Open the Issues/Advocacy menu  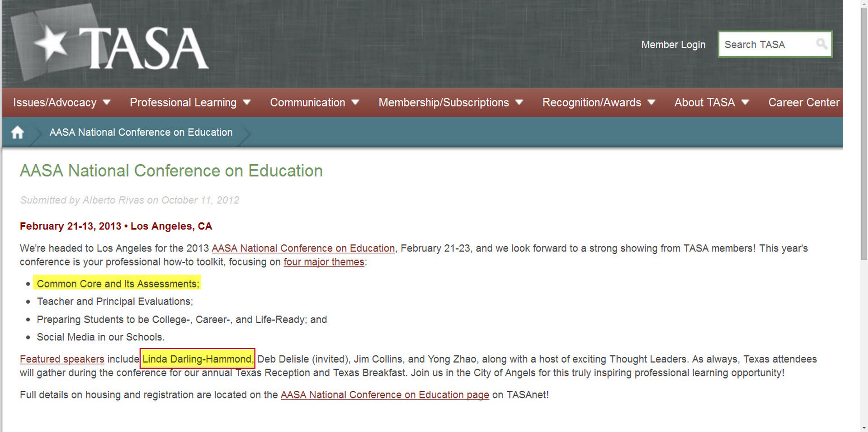click(x=55, y=103)
